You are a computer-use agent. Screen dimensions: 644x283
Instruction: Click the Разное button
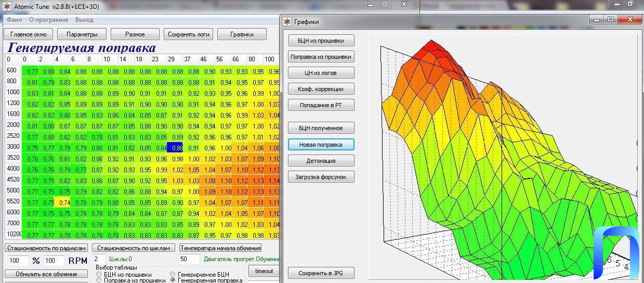(x=135, y=34)
